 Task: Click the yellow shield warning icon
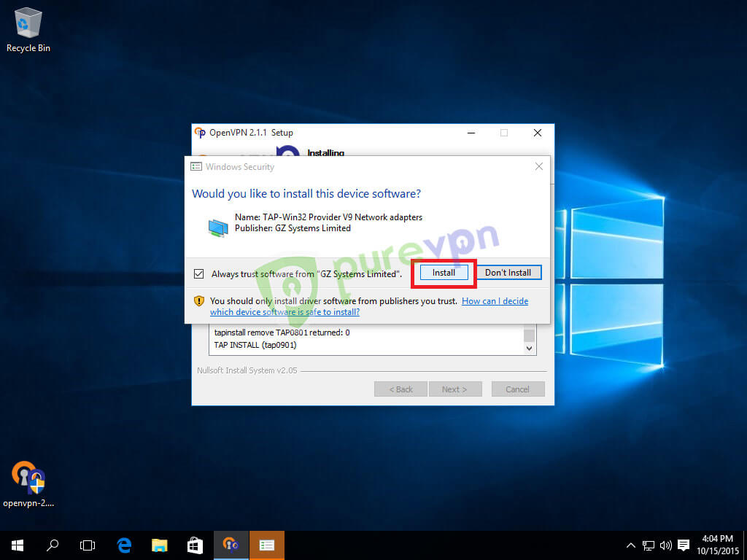coord(198,301)
